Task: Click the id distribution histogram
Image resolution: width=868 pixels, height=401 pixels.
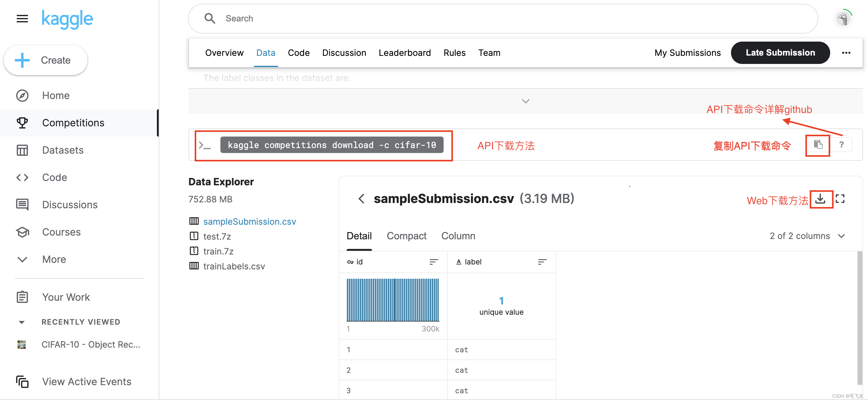Action: click(392, 300)
